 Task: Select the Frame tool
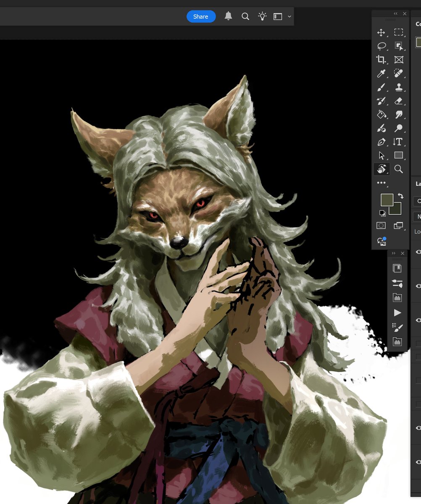coord(398,60)
